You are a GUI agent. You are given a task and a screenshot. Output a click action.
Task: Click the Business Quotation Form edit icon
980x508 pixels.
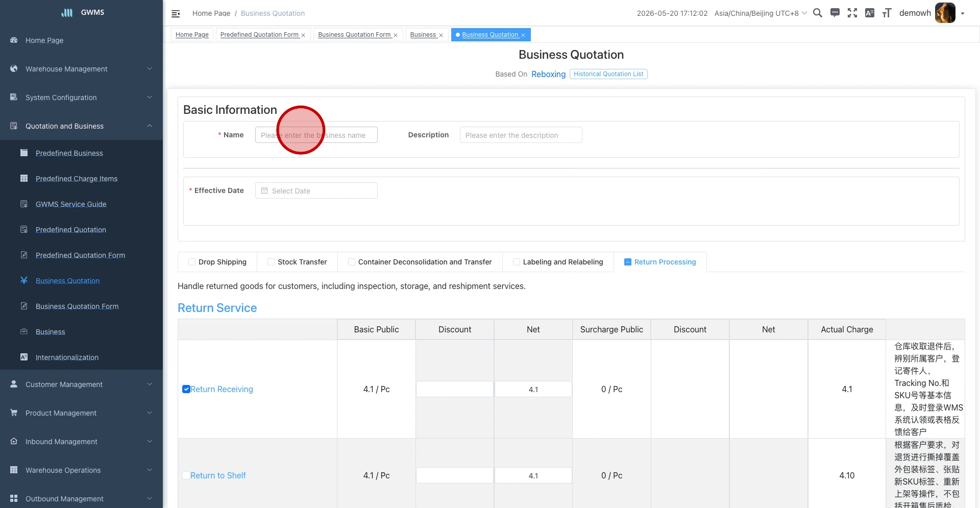(x=24, y=306)
